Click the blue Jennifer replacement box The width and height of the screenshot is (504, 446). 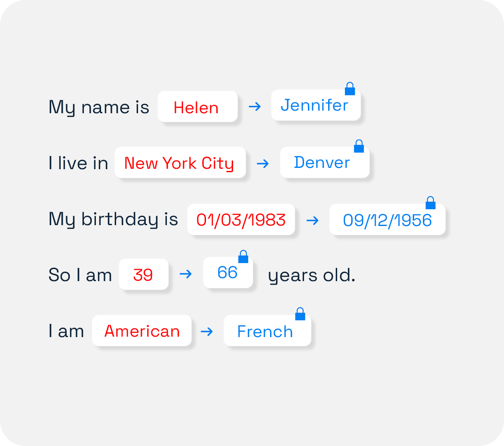tap(316, 105)
